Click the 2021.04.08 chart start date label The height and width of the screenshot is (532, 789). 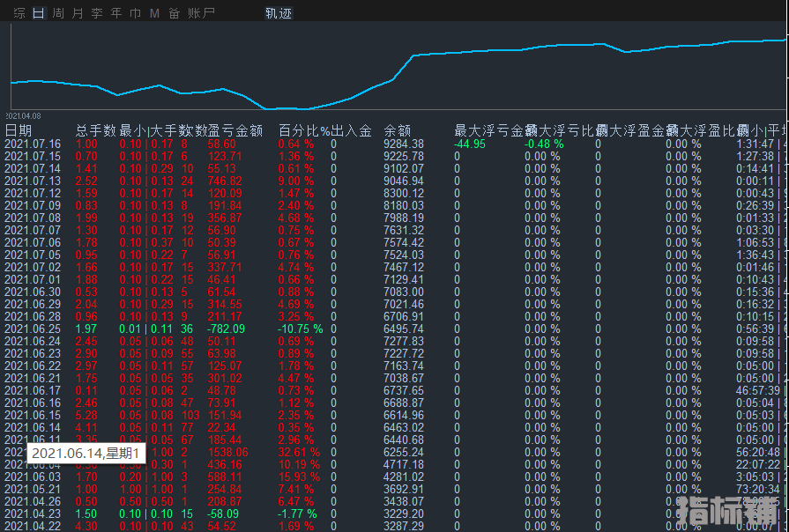(23, 115)
